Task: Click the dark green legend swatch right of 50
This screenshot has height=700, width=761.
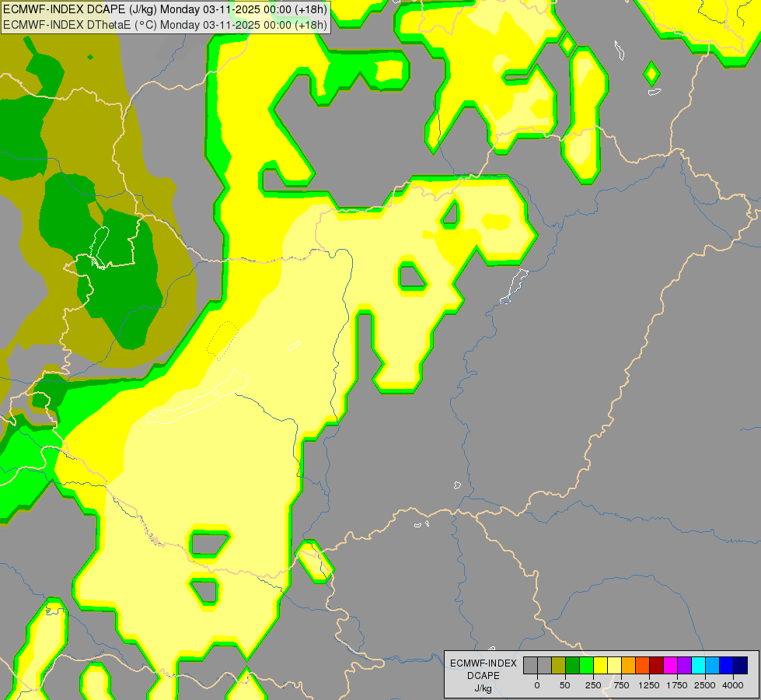Action: click(x=573, y=665)
